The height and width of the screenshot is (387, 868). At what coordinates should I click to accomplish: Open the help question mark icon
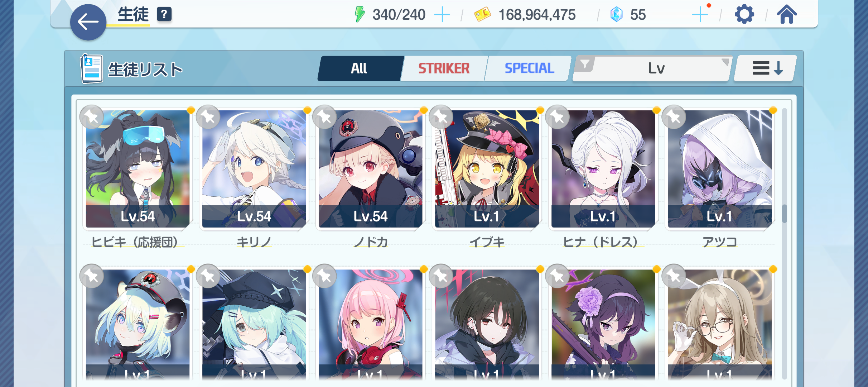164,14
